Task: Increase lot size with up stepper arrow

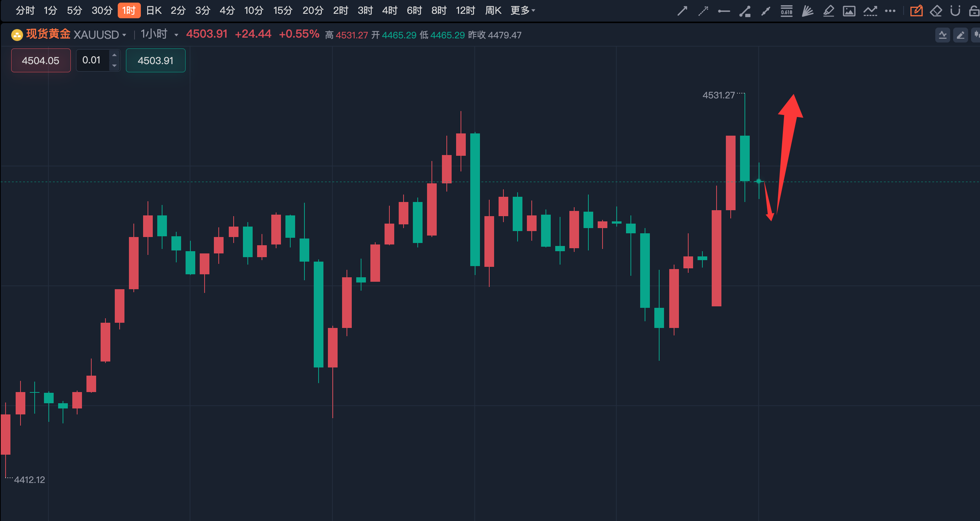Action: 114,55
